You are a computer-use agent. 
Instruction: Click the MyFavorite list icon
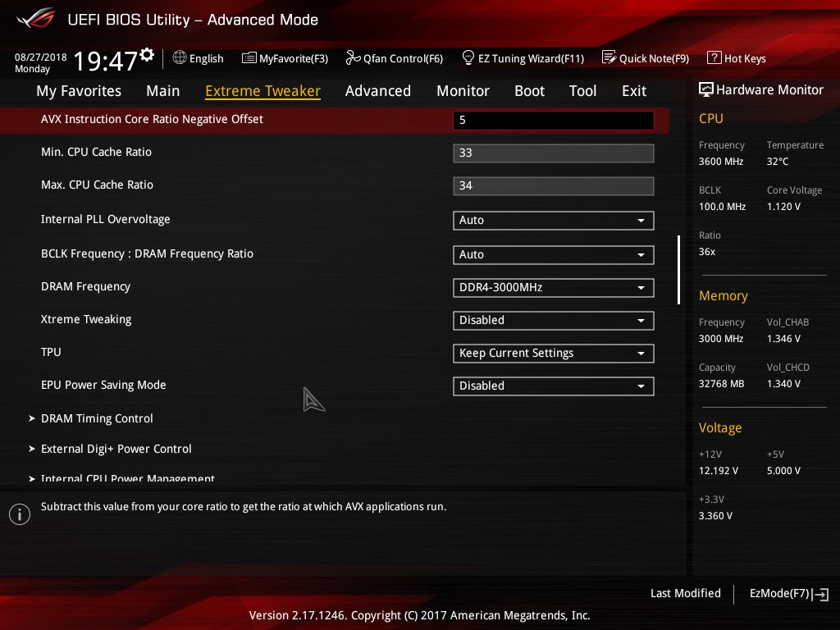pos(249,58)
